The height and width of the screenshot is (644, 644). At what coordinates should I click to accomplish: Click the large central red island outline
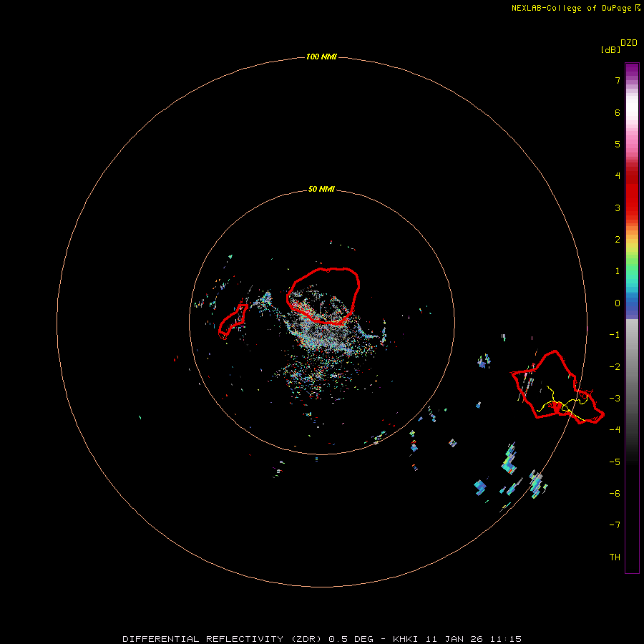click(323, 296)
